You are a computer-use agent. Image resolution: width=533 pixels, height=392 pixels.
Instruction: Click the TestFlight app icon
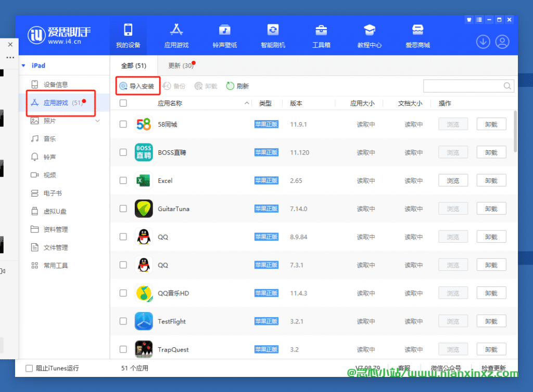coord(144,321)
